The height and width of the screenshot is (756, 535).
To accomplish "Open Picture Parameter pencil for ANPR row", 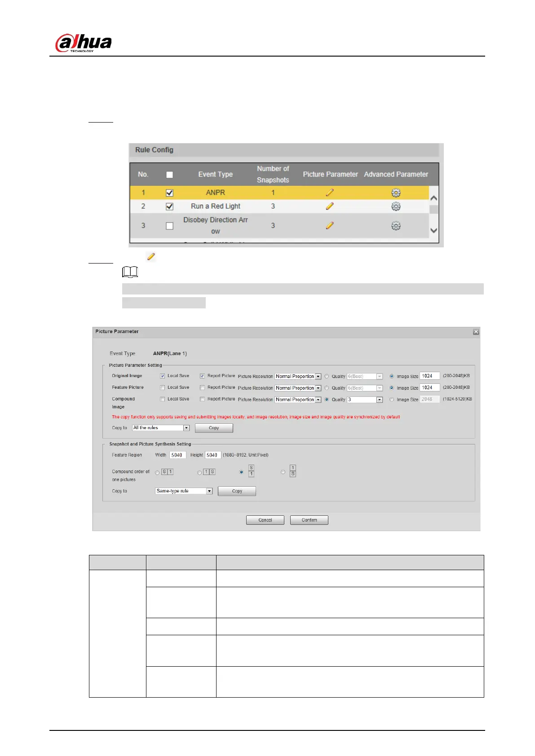I will 330,193.
